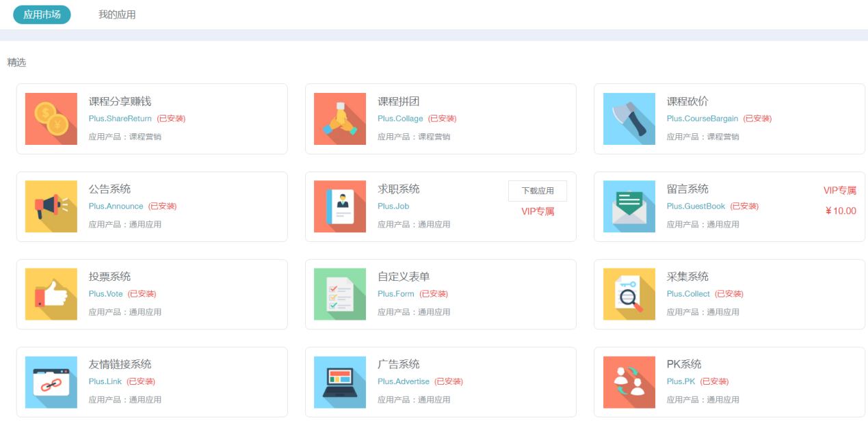Click the 课程砍价 axe icon
868x423 pixels.
click(x=629, y=119)
